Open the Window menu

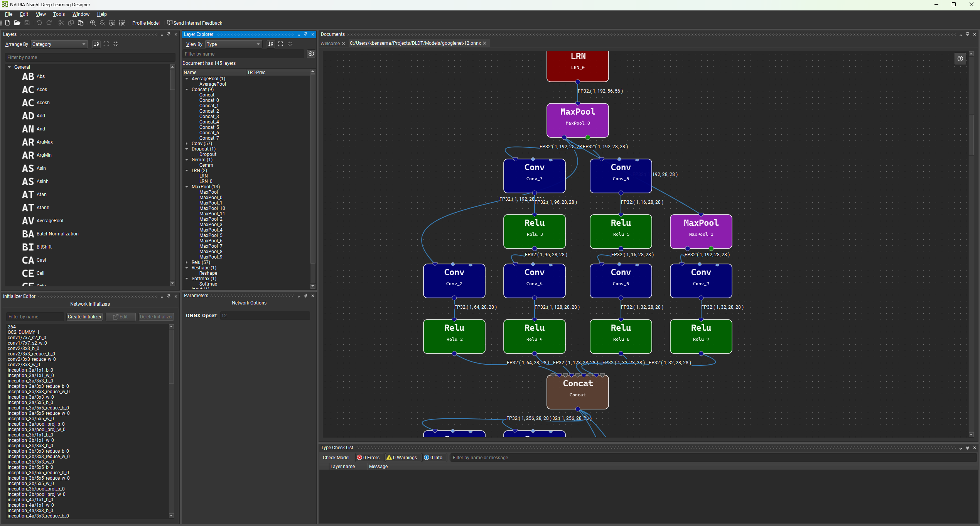pyautogui.click(x=81, y=14)
